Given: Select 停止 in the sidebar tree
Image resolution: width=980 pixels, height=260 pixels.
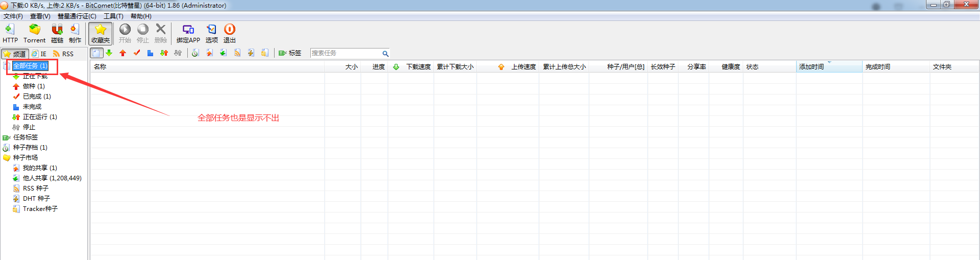Looking at the screenshot, I should pos(29,127).
